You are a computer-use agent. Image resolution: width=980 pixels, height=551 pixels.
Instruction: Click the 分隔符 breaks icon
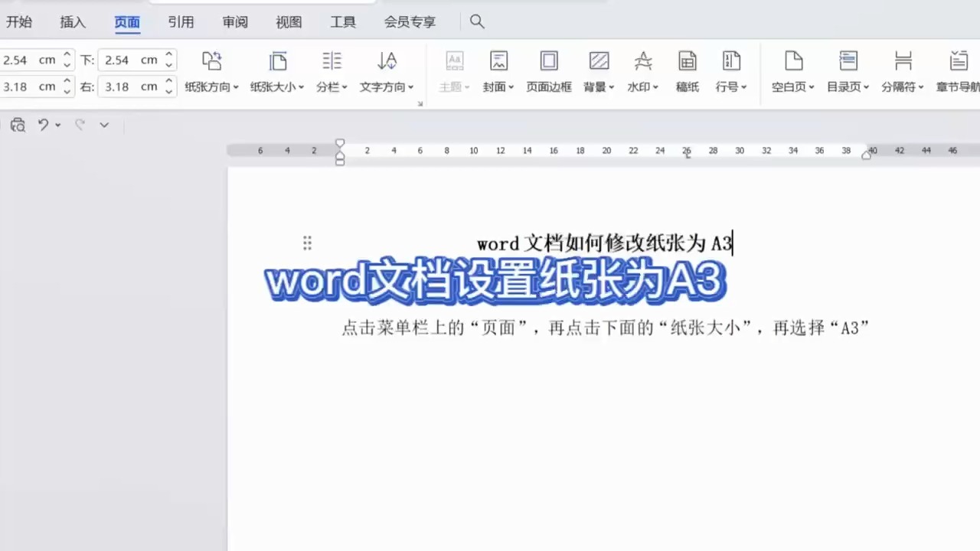click(x=903, y=60)
